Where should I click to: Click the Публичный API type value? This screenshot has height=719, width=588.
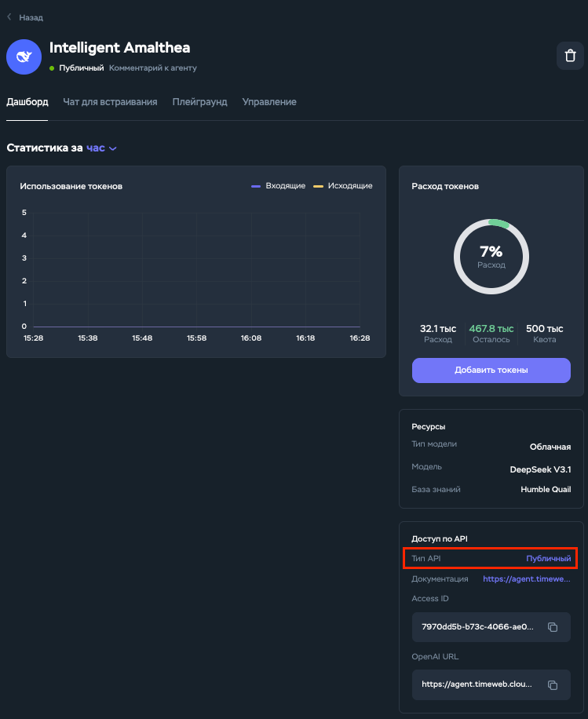click(548, 558)
